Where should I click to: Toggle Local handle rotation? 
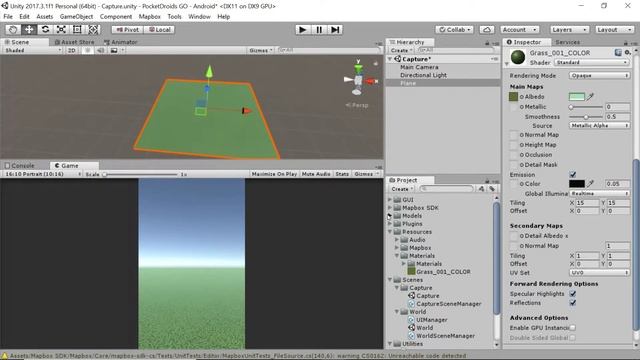tap(160, 30)
